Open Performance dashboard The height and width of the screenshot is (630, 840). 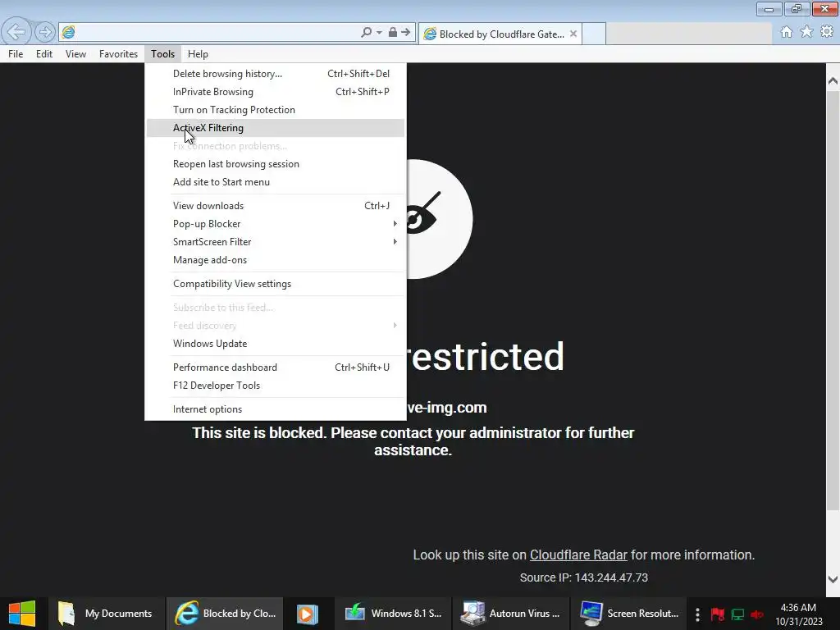pyautogui.click(x=276, y=367)
